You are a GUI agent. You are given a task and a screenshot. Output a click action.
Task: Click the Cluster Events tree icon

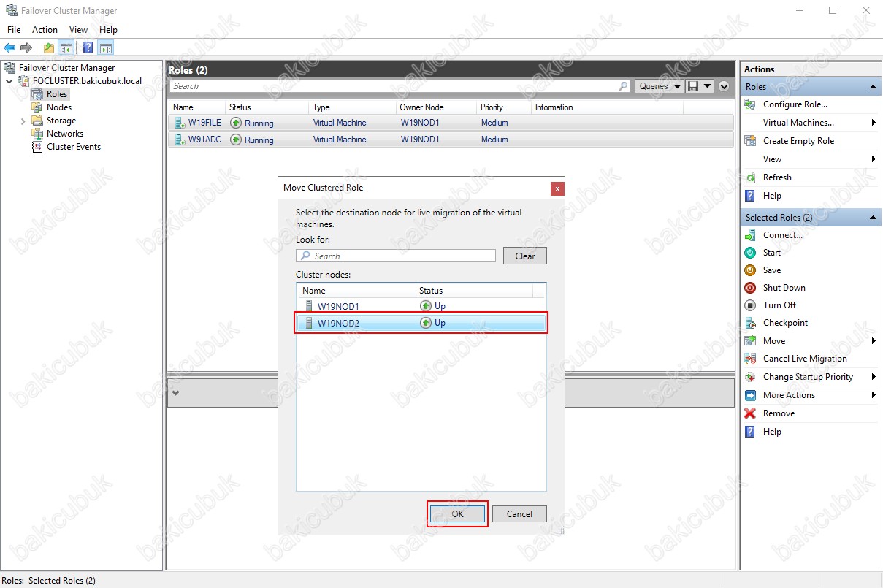coord(37,147)
